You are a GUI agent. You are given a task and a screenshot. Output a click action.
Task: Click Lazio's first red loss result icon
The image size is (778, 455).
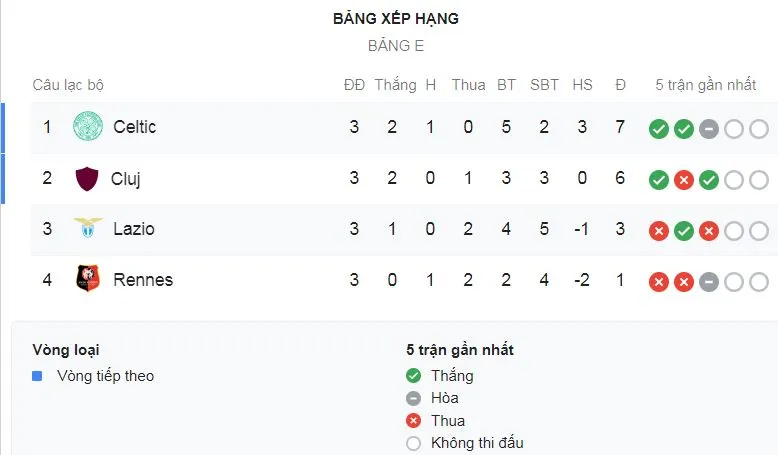click(658, 231)
